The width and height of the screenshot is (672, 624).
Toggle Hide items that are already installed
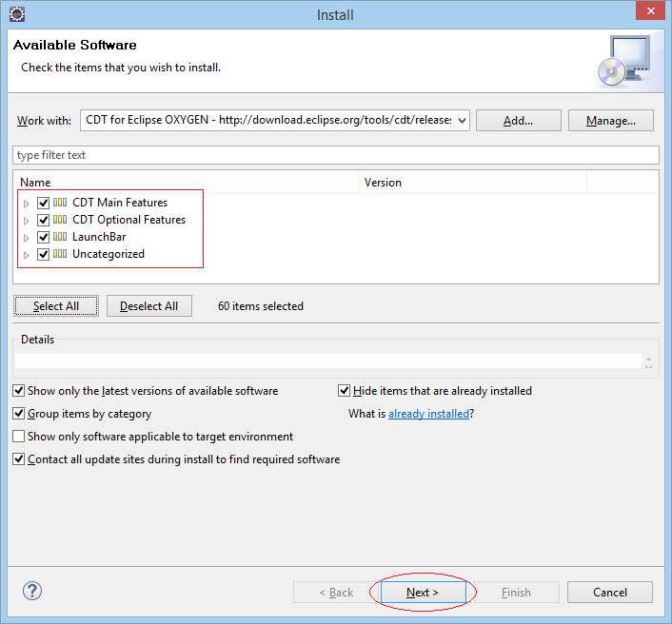tap(345, 391)
